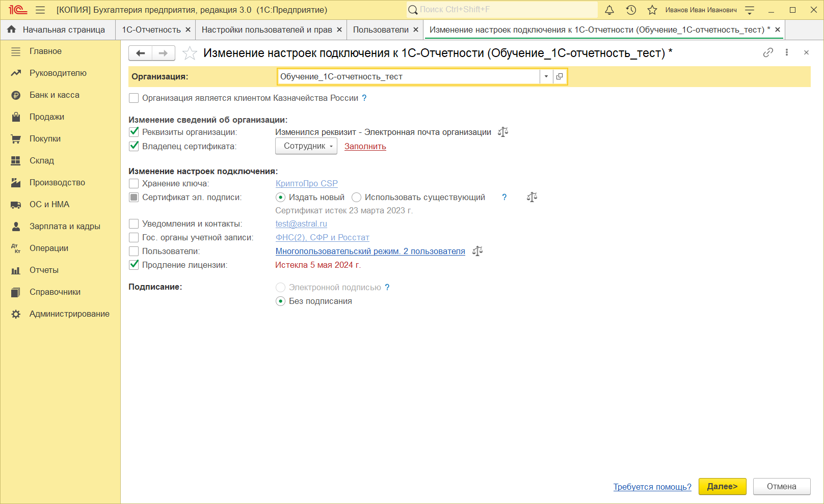Select Издать новый radio option
The width and height of the screenshot is (824, 504).
(x=280, y=197)
